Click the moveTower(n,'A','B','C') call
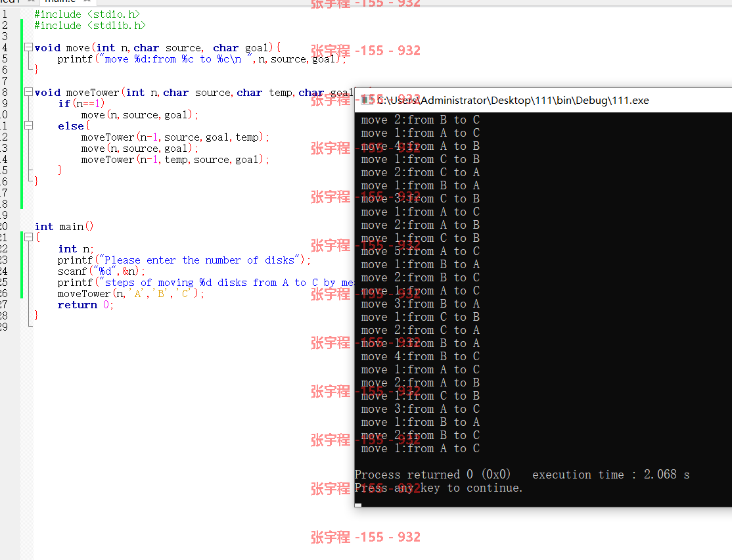 tap(131, 294)
